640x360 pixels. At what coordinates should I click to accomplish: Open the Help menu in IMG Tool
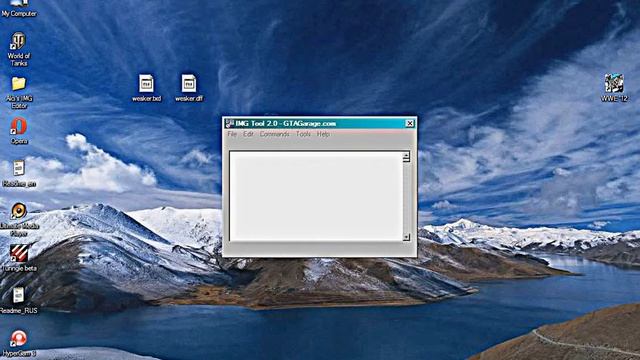[x=323, y=134]
